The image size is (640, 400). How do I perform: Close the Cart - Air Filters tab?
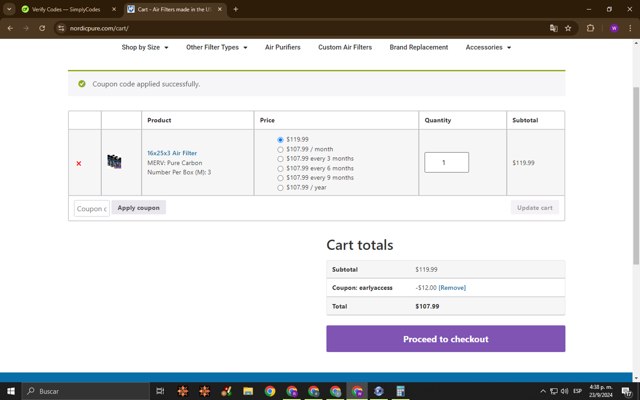click(220, 9)
